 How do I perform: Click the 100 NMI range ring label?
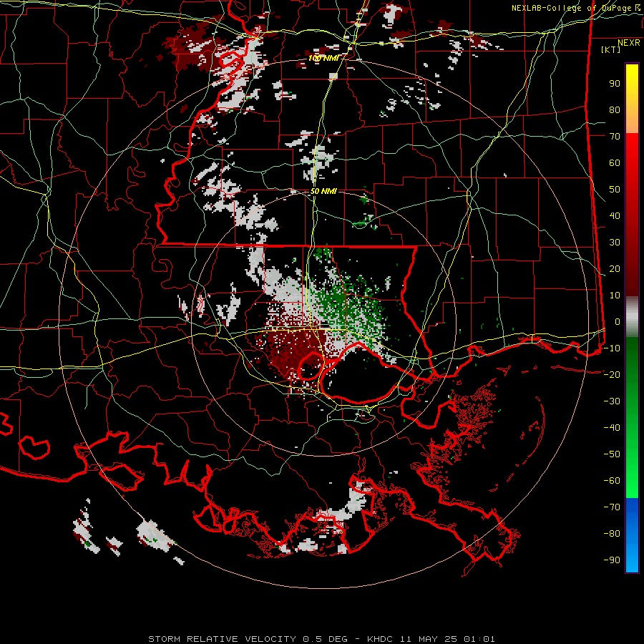coord(323,59)
